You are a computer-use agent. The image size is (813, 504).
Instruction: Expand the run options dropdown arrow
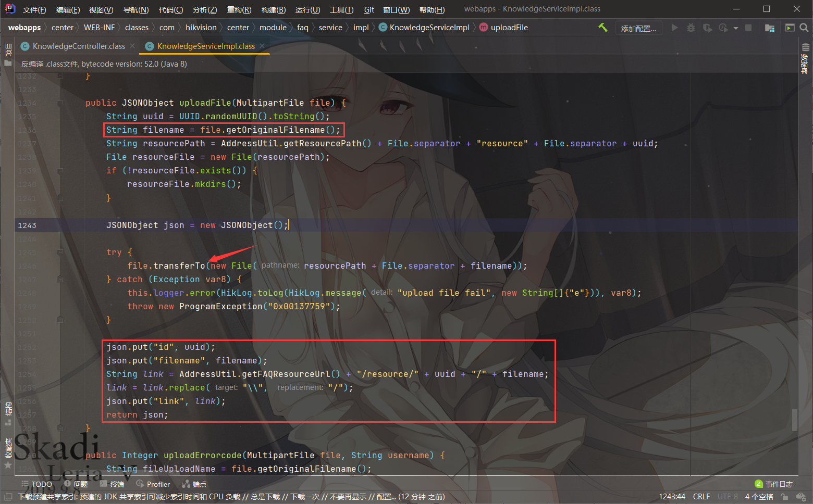736,28
